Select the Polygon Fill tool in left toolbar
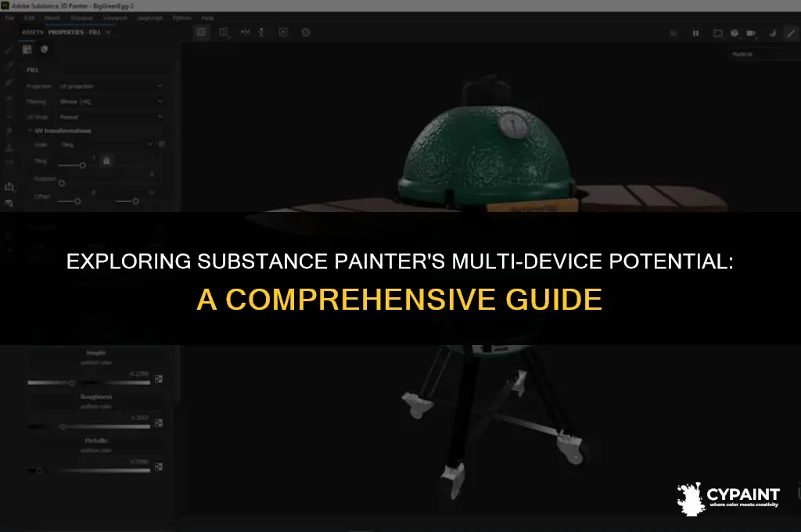 [x=9, y=98]
